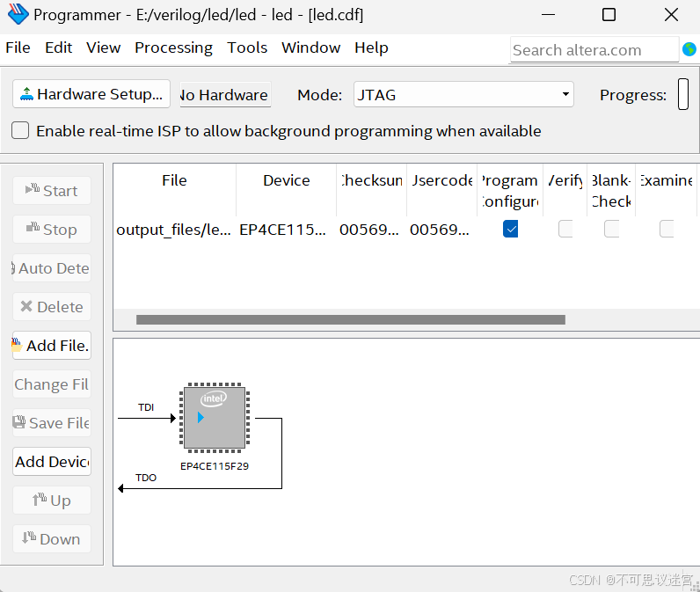Click the No Hardware field
700x592 pixels.
pos(225,95)
